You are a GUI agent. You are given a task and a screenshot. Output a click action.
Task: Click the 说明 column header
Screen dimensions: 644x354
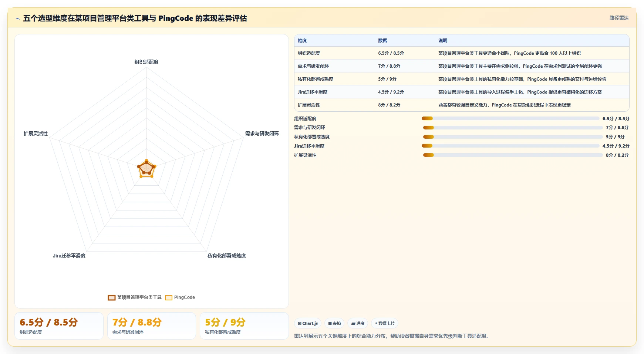(443, 41)
